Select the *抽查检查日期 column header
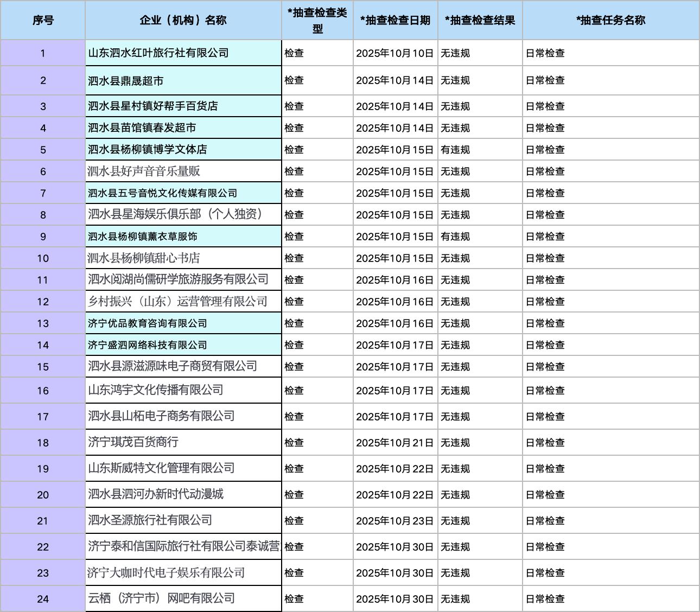700x612 pixels. click(x=395, y=20)
